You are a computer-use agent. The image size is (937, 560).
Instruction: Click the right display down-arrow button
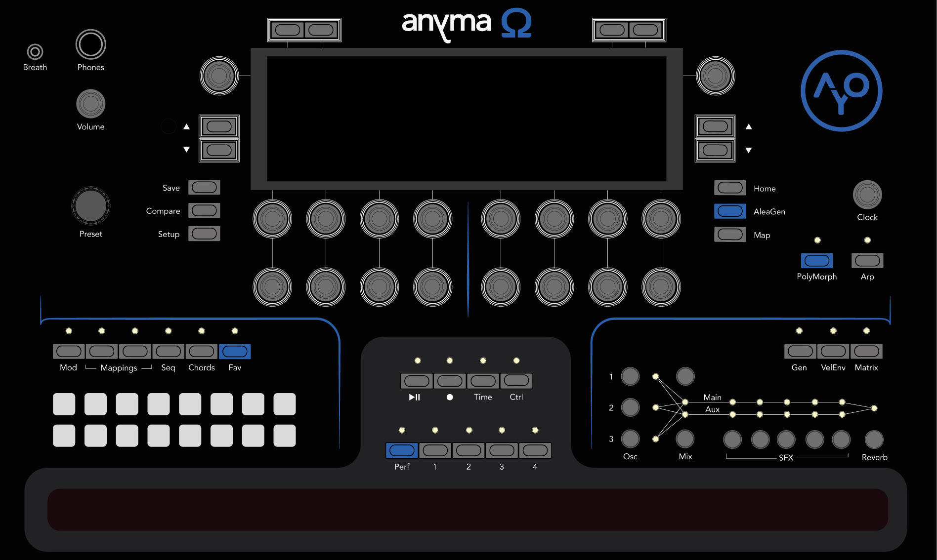pyautogui.click(x=715, y=150)
